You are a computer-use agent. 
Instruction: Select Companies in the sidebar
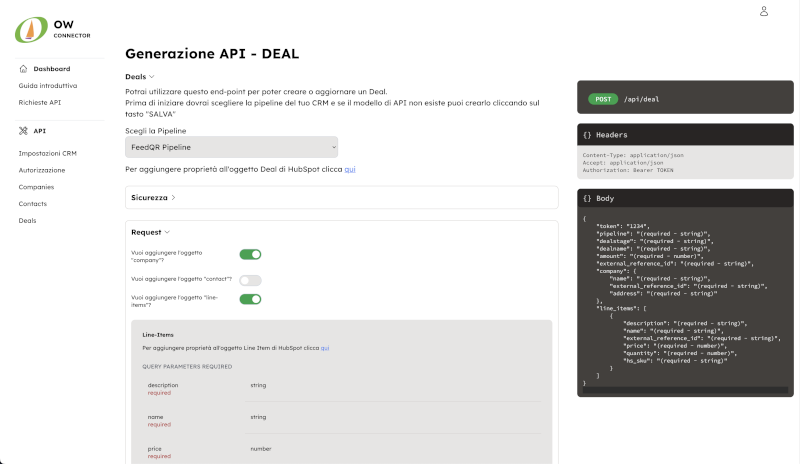(x=36, y=187)
